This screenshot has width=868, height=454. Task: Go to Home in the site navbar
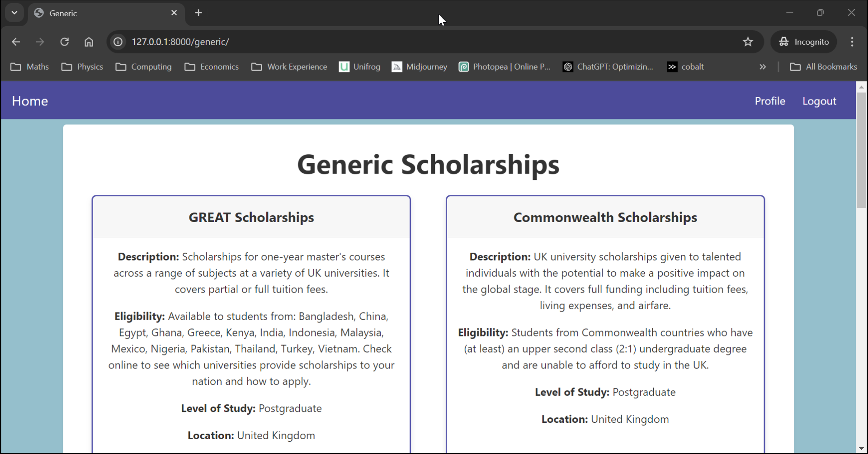(x=30, y=101)
